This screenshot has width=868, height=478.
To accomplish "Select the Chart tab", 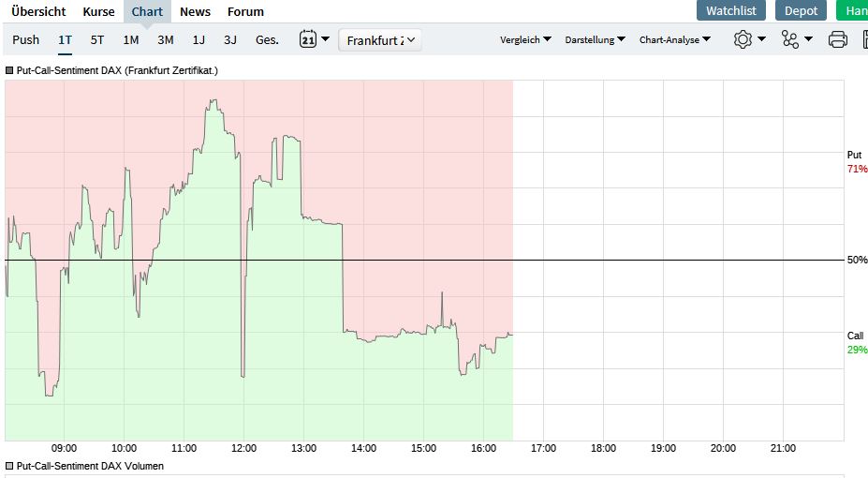I will point(147,11).
